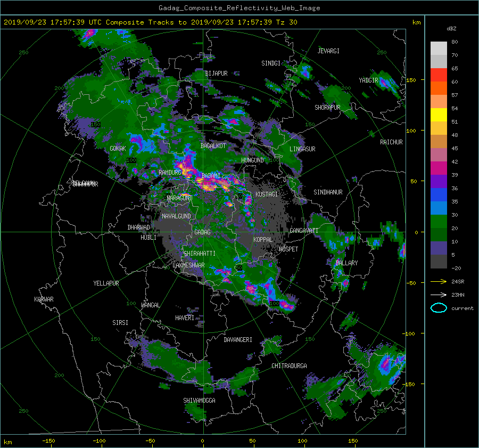Click the RAICHUR city label
Screen dimensions: 479x448
(391, 142)
